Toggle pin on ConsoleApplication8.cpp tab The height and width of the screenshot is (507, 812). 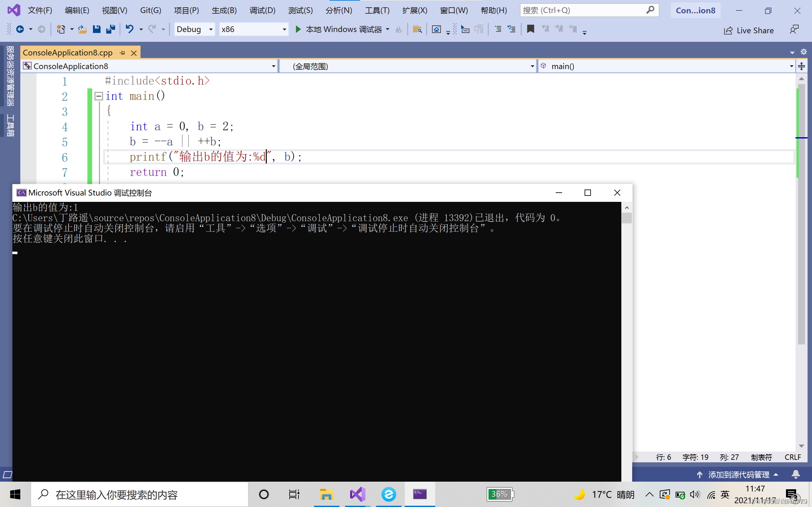[122, 53]
